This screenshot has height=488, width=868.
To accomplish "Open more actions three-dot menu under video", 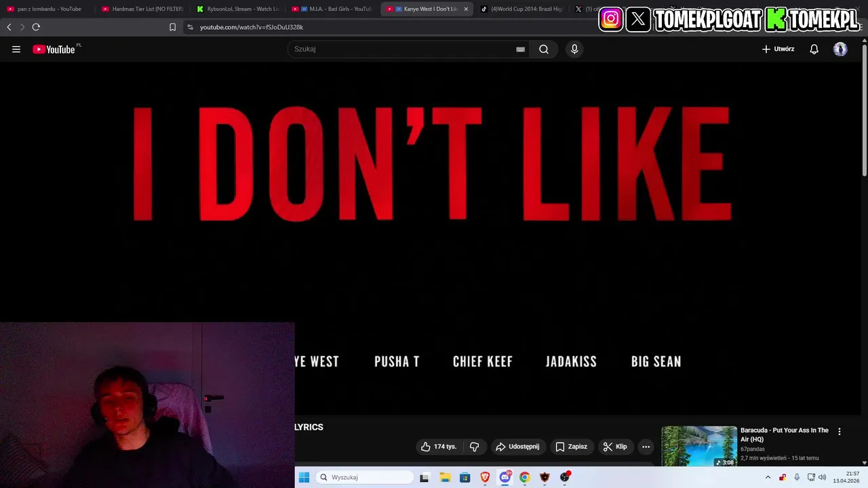I will pyautogui.click(x=646, y=447).
